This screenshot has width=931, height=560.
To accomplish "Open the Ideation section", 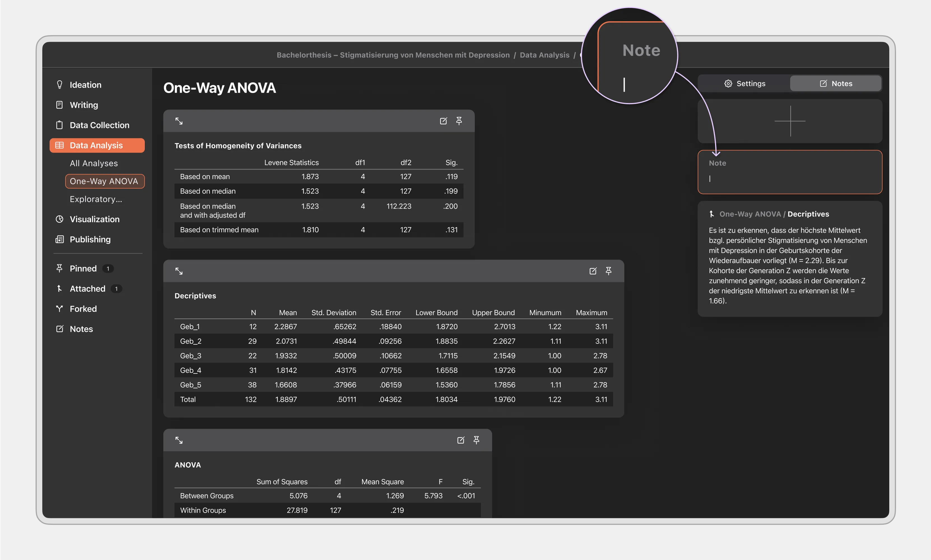I will click(x=85, y=85).
